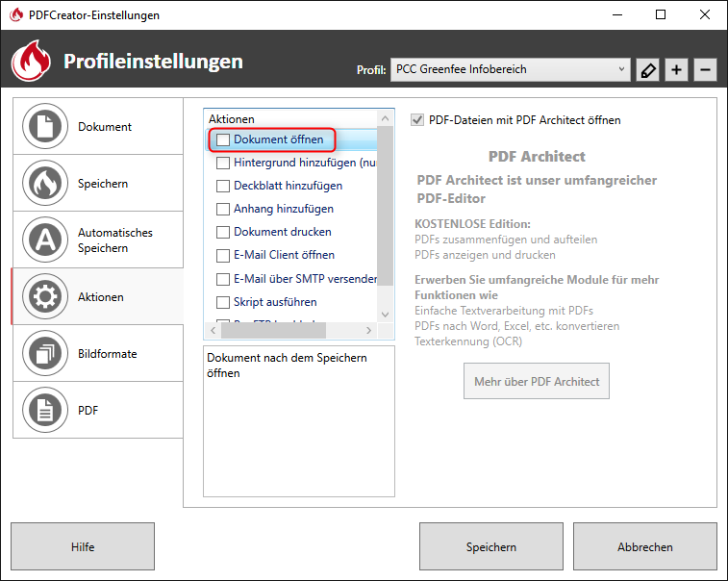The image size is (728, 581).
Task: Open the Speichern settings tab
Action: click(x=98, y=183)
